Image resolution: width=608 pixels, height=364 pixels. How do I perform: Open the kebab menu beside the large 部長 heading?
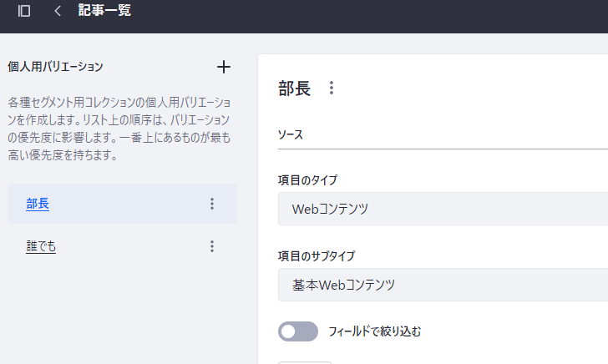332,88
